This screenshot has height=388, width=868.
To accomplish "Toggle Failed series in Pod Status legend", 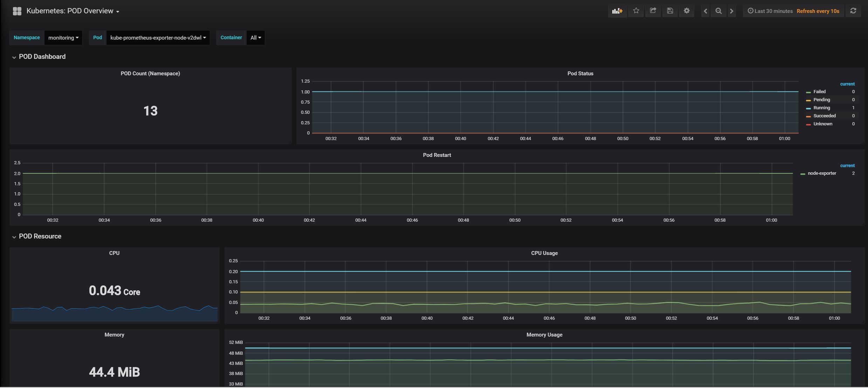I will [819, 92].
